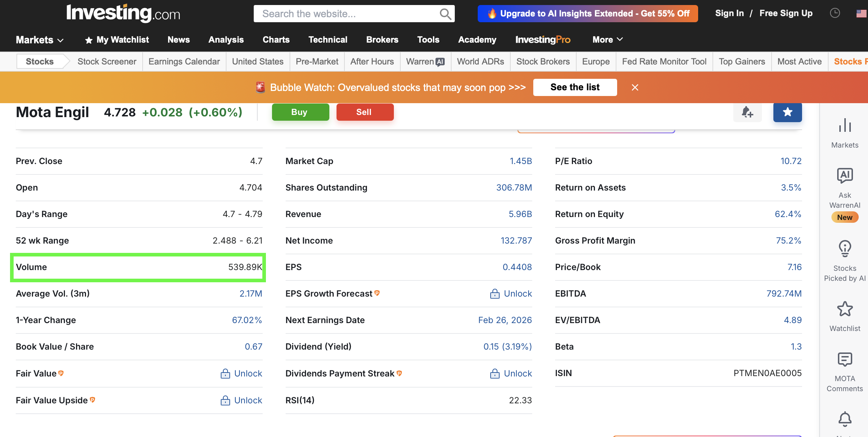Click the US flag language icon
This screenshot has width=868, height=437.
[x=861, y=13]
